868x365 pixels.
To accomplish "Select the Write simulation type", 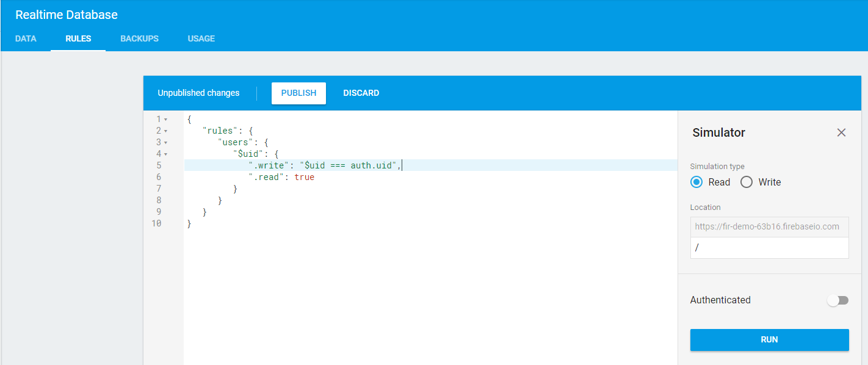I will click(746, 181).
